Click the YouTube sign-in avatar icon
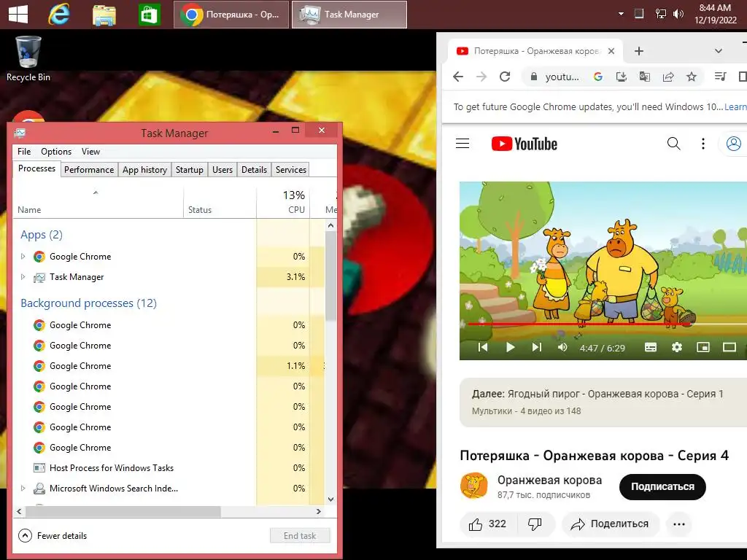This screenshot has height=560, width=747. pos(734,144)
